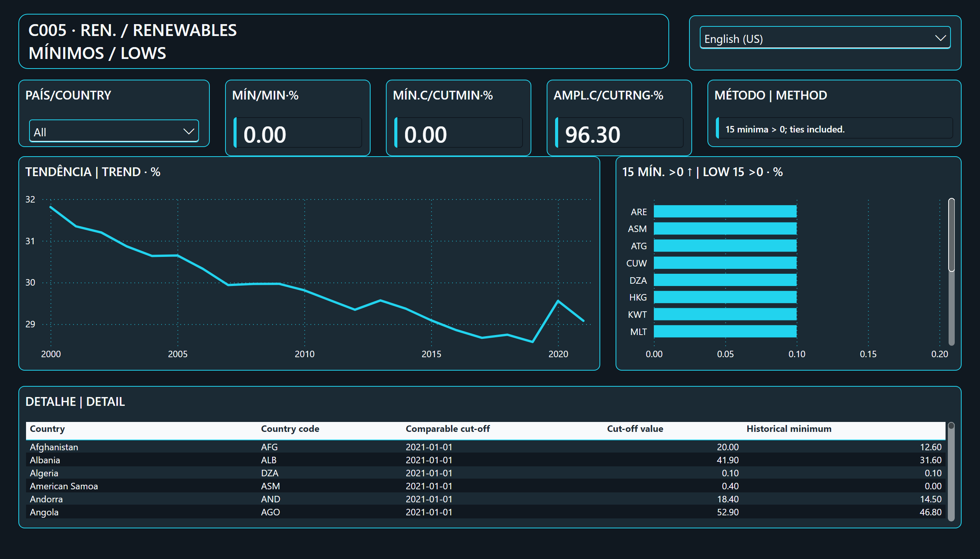980x559 pixels.
Task: Click the 2020 peak on trend line
Action: pos(558,301)
